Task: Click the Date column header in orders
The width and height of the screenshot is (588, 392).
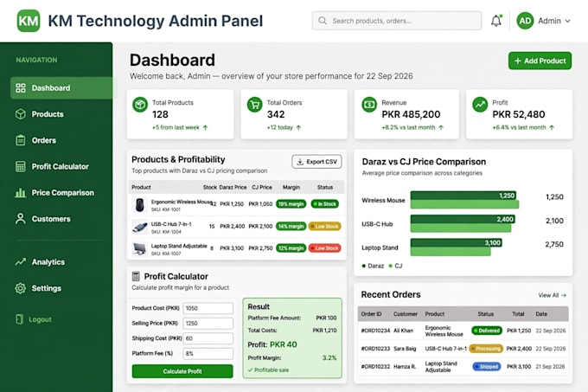Action: click(541, 314)
